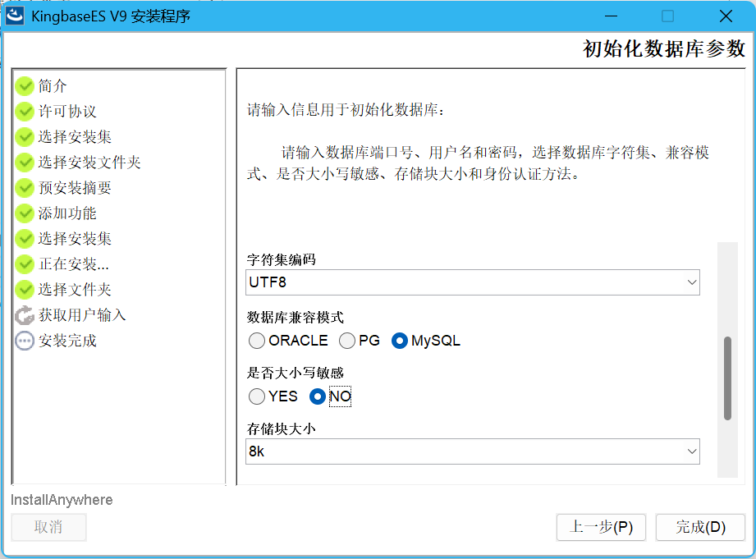Click the 完成(D) button

point(700,527)
